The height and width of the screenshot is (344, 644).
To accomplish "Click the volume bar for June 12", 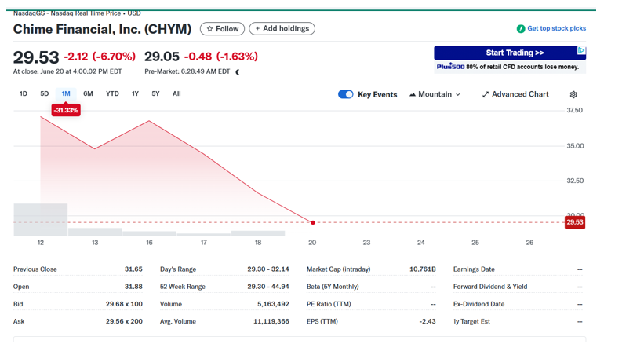I will [x=41, y=220].
